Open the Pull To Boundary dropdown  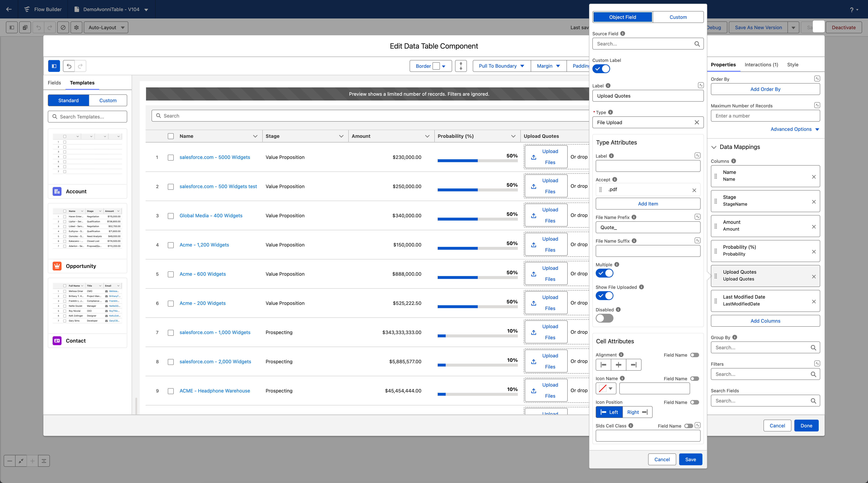pyautogui.click(x=501, y=66)
